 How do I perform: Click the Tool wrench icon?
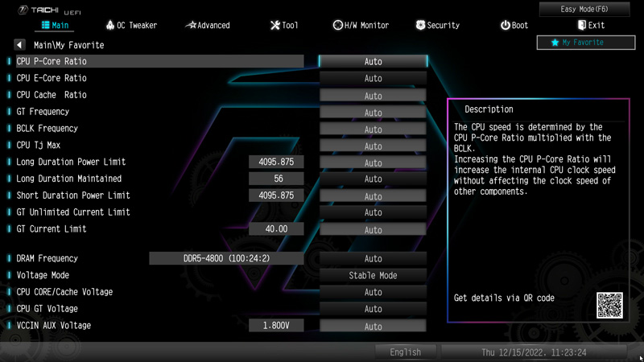[x=275, y=26]
